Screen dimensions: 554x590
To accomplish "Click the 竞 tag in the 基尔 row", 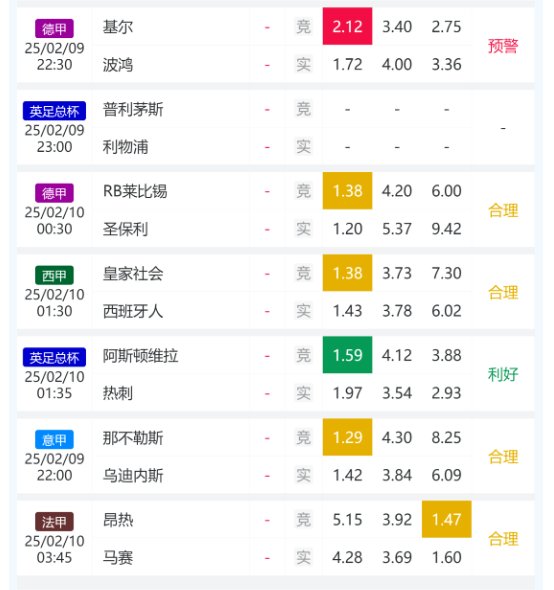I will click(303, 27).
